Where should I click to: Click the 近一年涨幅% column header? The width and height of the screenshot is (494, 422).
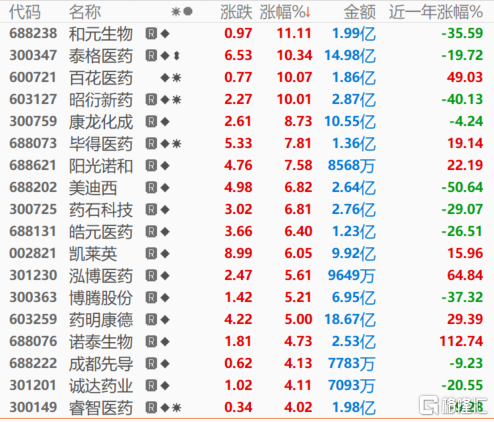[x=436, y=12]
